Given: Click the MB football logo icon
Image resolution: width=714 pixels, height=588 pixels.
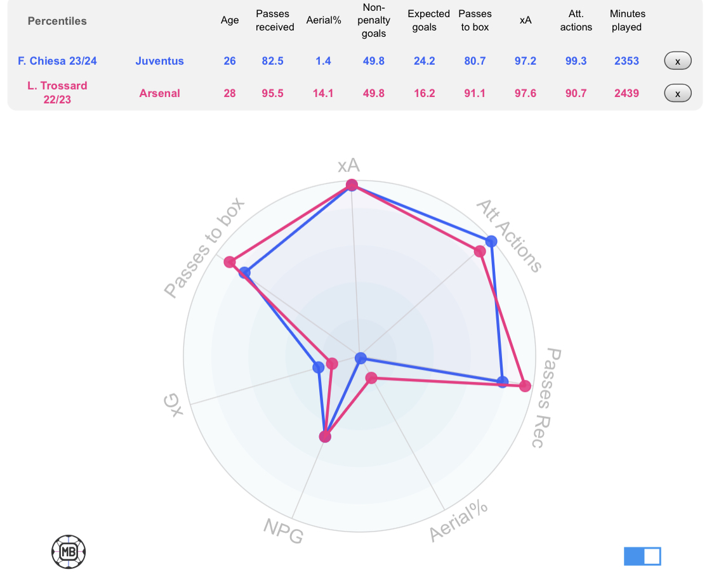Looking at the screenshot, I should point(69,551).
